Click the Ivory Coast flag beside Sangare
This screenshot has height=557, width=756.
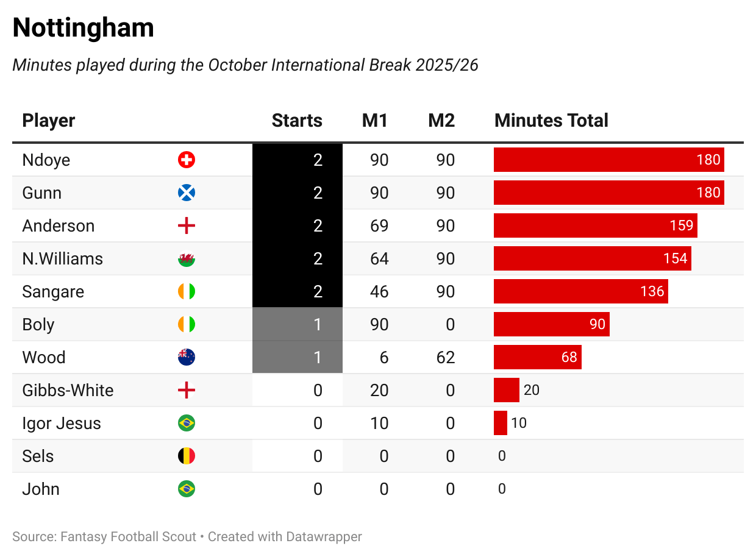pyautogui.click(x=186, y=292)
